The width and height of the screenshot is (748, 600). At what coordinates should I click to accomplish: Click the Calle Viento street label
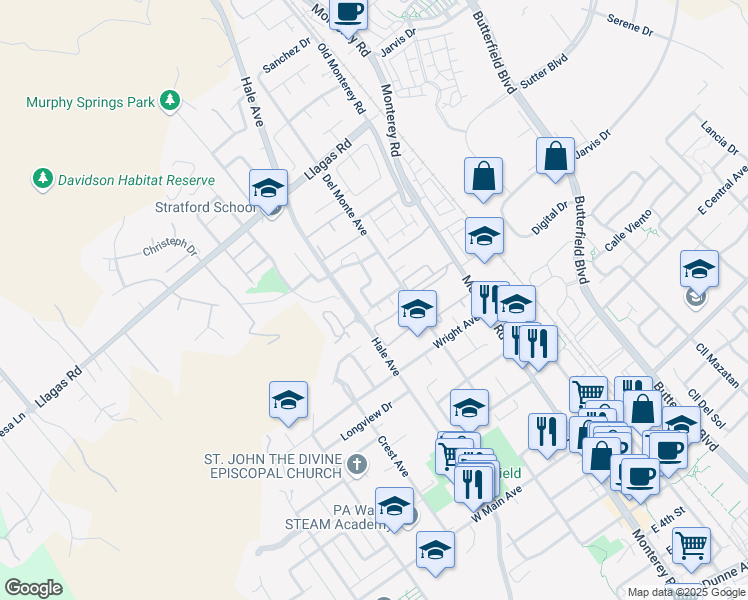point(628,230)
